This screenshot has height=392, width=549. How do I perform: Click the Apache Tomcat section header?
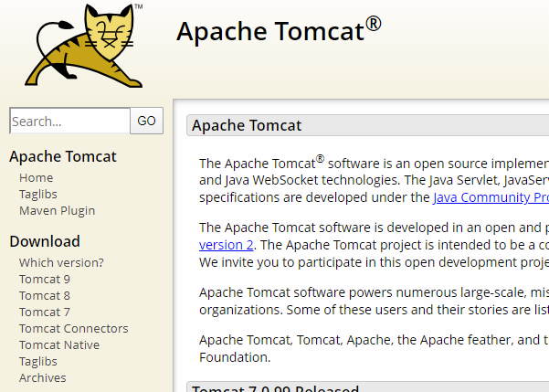point(367,125)
